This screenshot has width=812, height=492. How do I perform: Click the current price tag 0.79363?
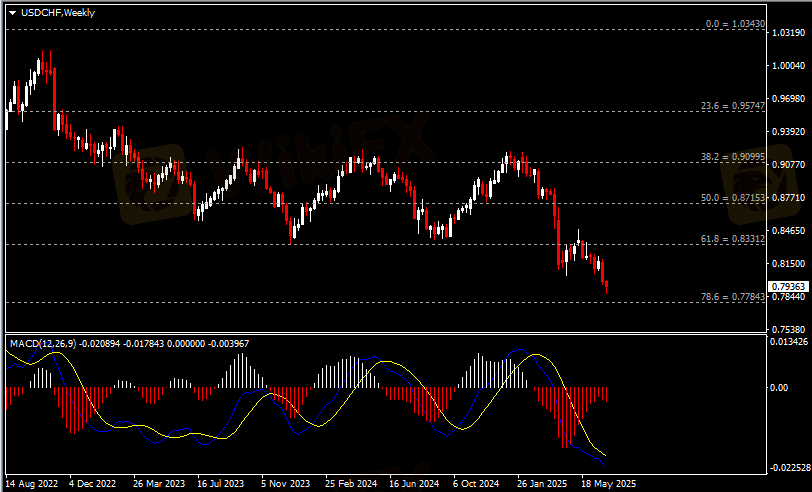click(788, 286)
